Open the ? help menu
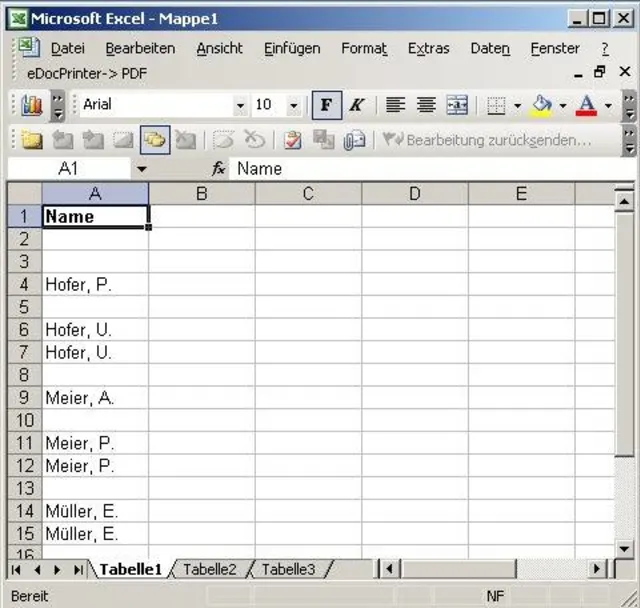Image resolution: width=640 pixels, height=608 pixels. (x=605, y=49)
